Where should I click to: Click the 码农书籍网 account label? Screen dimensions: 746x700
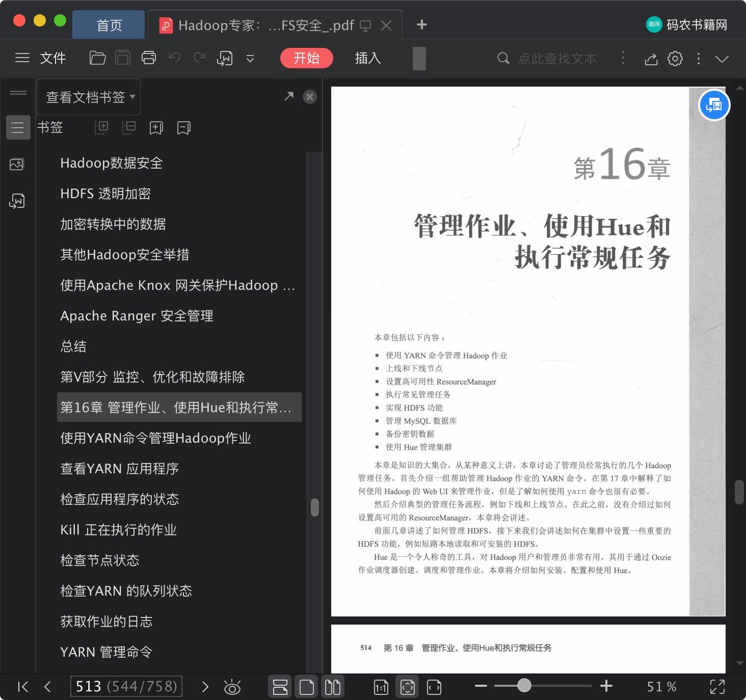click(697, 24)
